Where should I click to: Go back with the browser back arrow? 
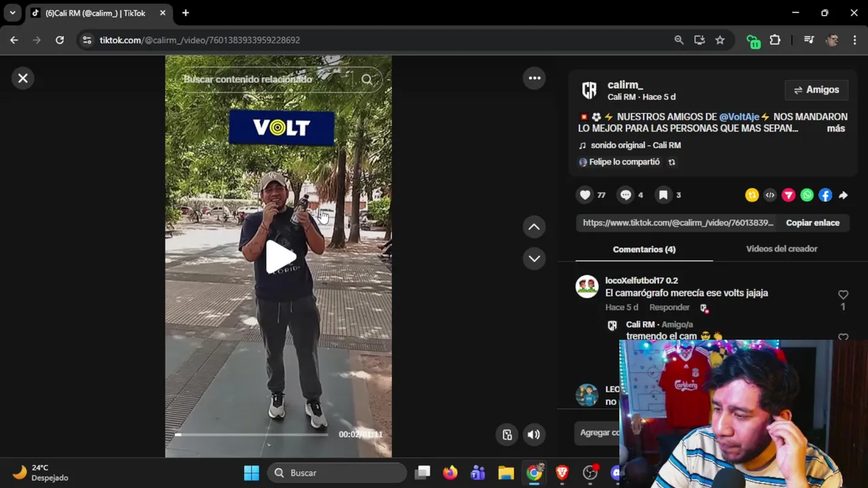14,40
